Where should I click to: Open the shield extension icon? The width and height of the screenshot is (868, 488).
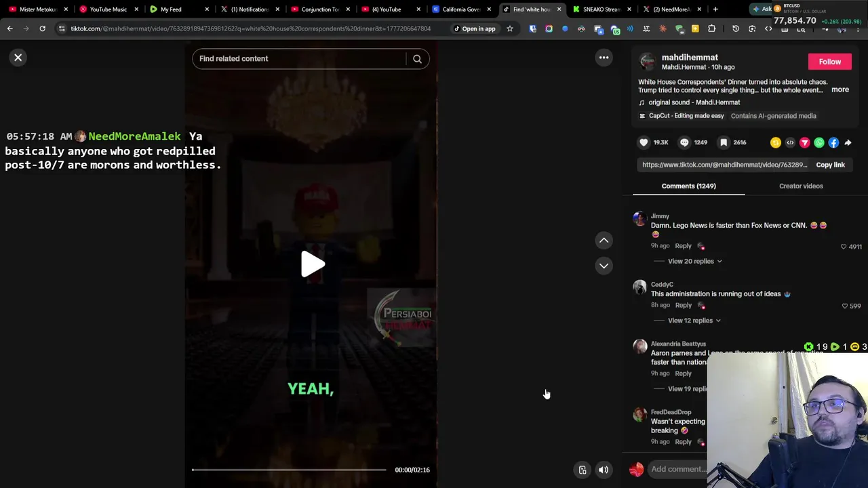click(x=532, y=28)
